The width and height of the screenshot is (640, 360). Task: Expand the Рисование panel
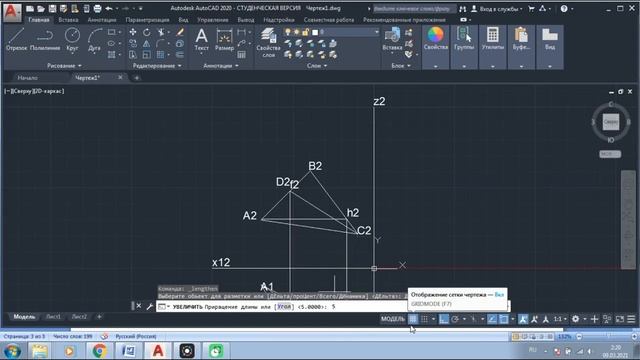[64, 66]
